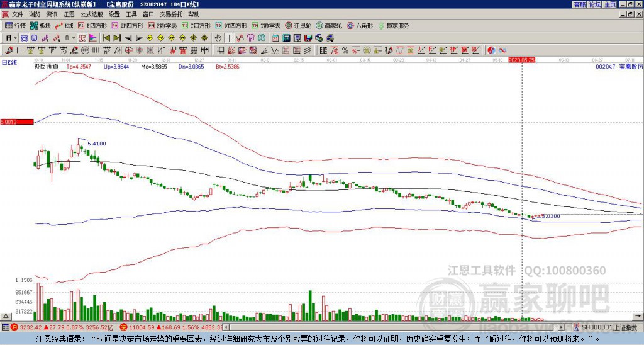The height and width of the screenshot is (345, 644).
Task: Open the 公式选股 menu
Action: coord(92,14)
